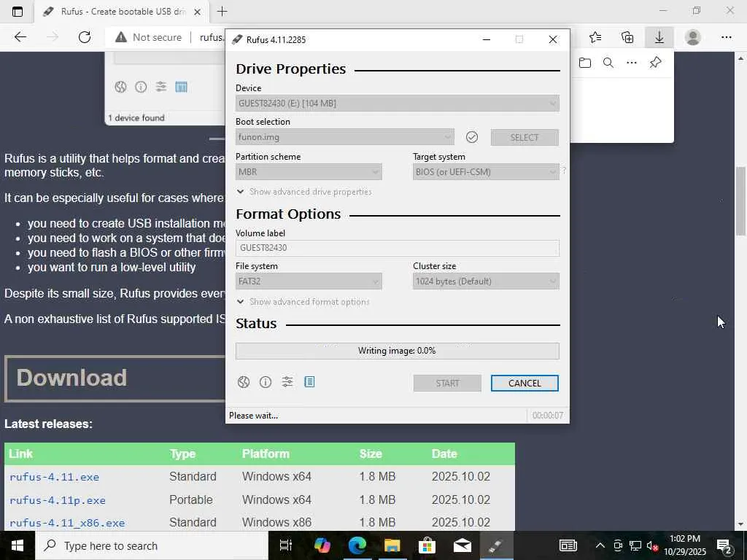
Task: Click network tray icon
Action: pos(635,545)
